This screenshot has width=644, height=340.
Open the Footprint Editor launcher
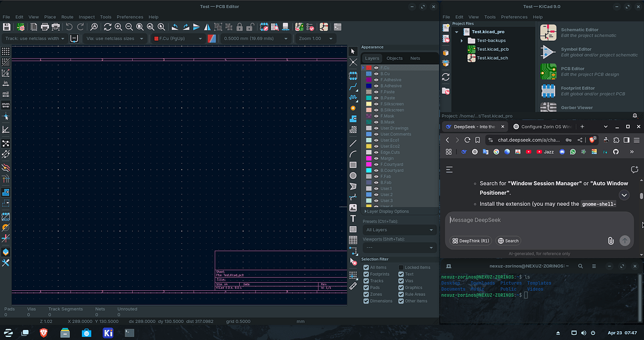click(x=549, y=91)
